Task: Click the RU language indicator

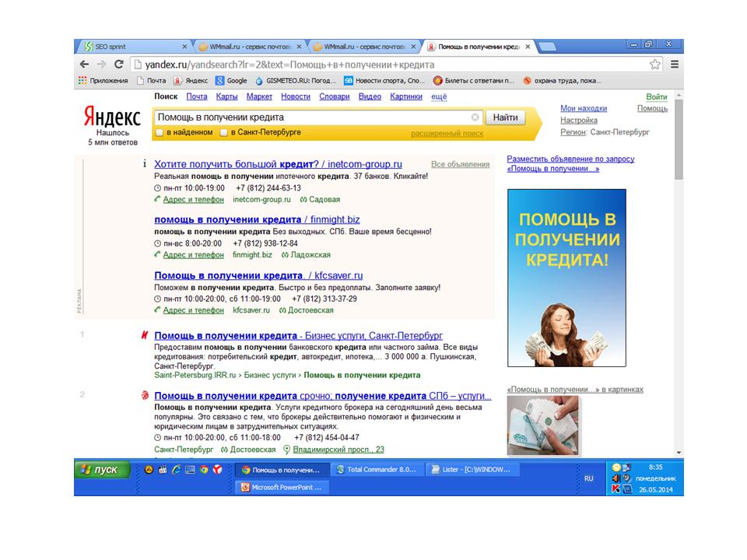Action: (589, 478)
